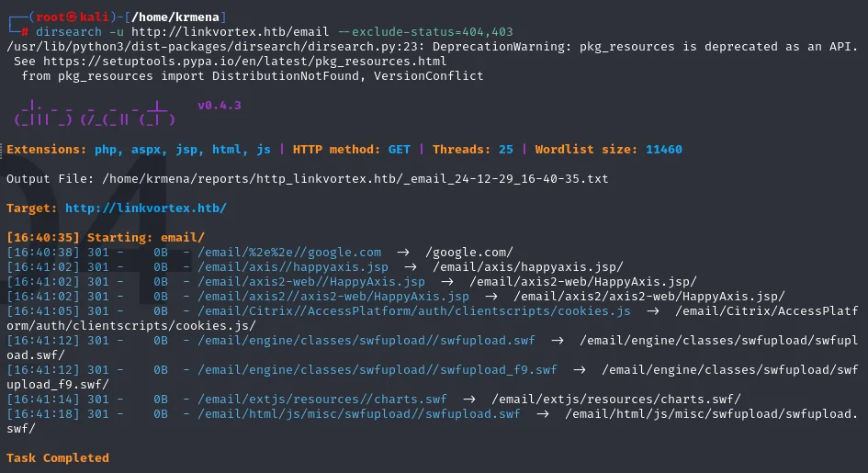Select the Output File report path

pyautogui.click(x=355, y=179)
